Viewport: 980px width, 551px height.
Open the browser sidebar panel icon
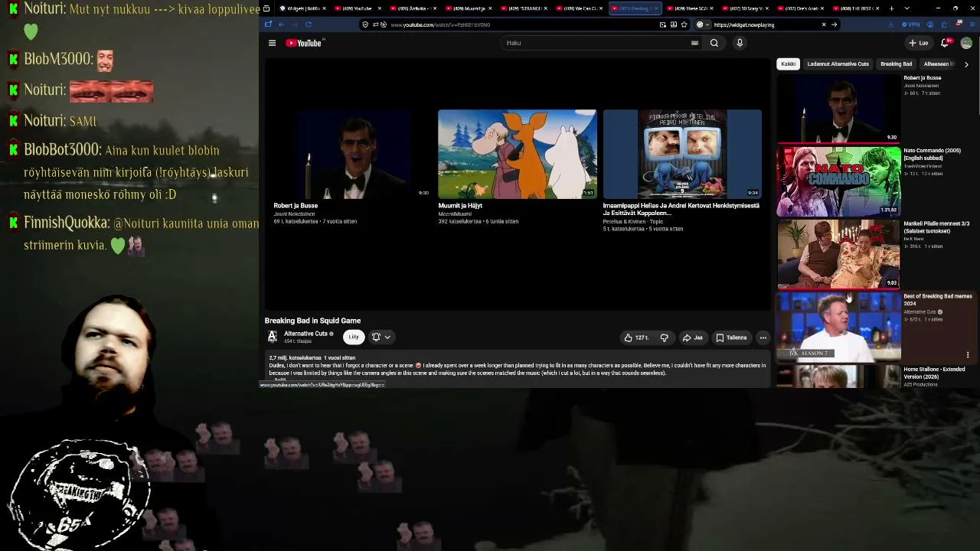268,24
